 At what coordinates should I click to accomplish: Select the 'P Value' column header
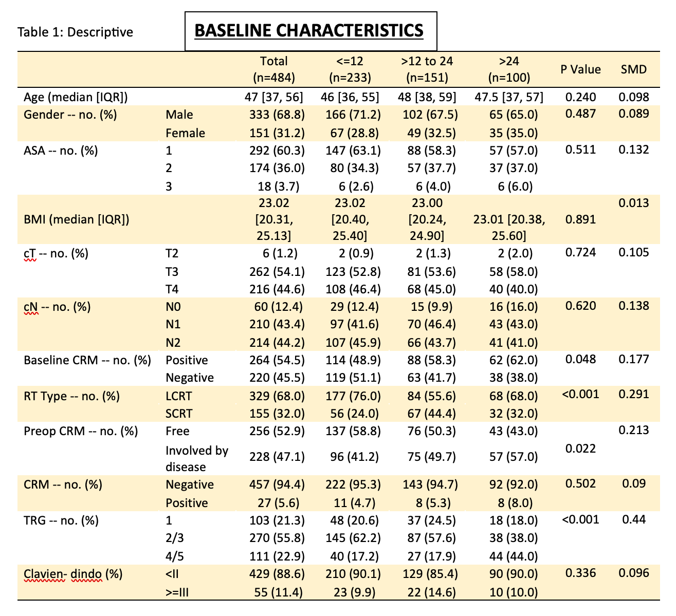click(x=580, y=69)
